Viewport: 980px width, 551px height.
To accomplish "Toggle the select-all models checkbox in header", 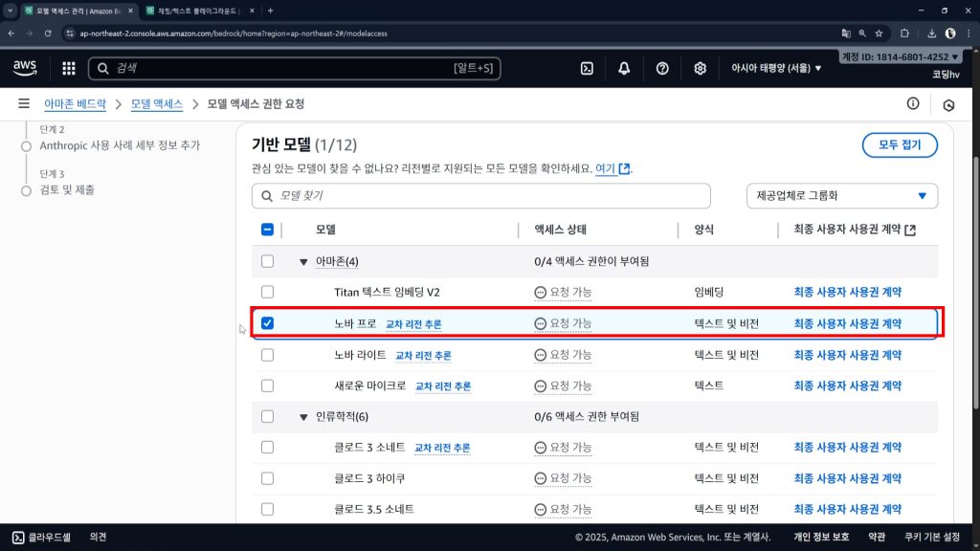I will tap(267, 230).
